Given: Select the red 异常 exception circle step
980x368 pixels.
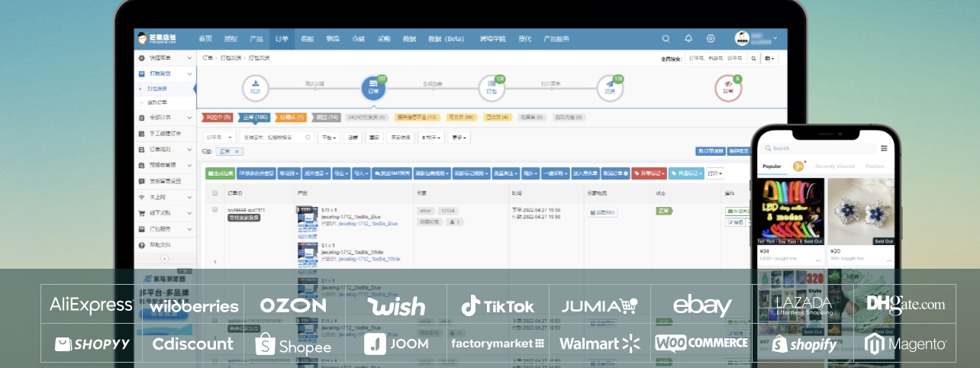Looking at the screenshot, I should coord(728,88).
